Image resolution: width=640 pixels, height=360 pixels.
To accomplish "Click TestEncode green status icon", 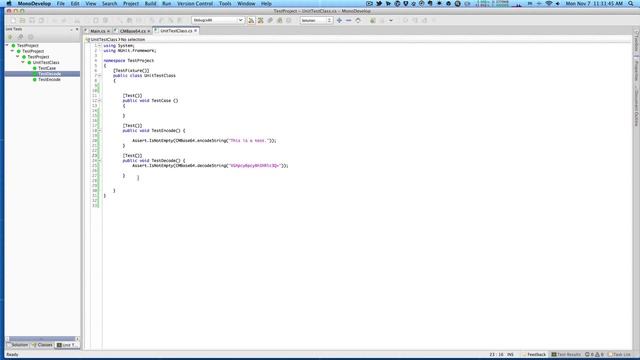I will point(35,80).
